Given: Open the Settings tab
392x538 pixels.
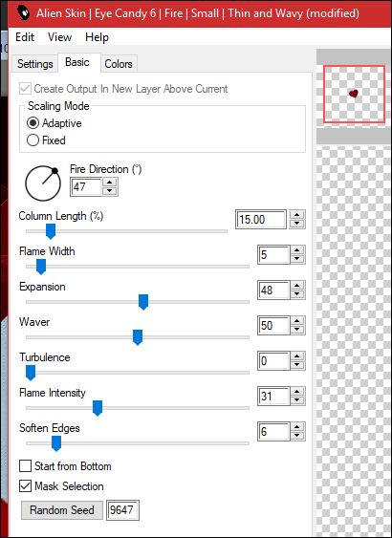Looking at the screenshot, I should tap(35, 64).
